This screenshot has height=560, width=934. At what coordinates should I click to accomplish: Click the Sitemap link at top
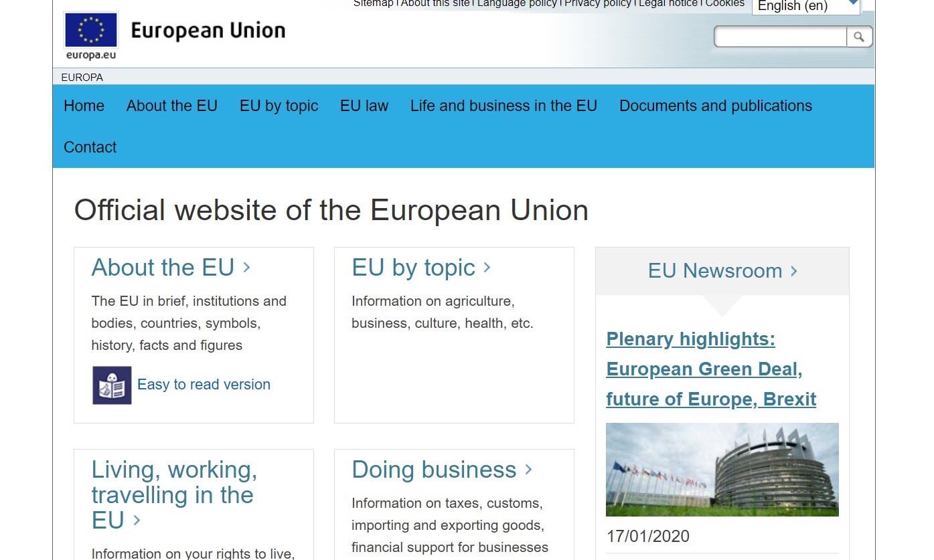pyautogui.click(x=373, y=3)
